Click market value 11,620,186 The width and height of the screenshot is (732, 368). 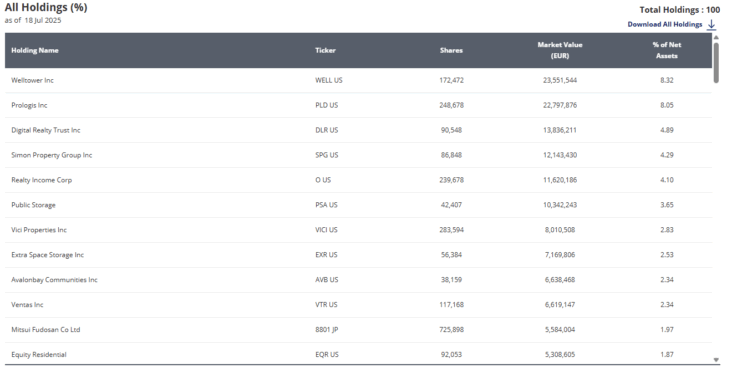click(x=560, y=180)
